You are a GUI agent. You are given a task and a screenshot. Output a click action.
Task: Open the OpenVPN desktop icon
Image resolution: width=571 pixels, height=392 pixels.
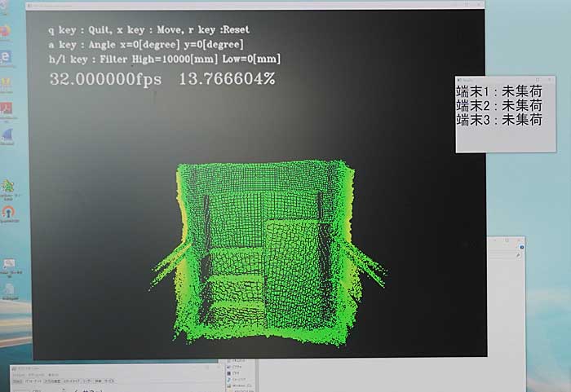pyautogui.click(x=9, y=212)
